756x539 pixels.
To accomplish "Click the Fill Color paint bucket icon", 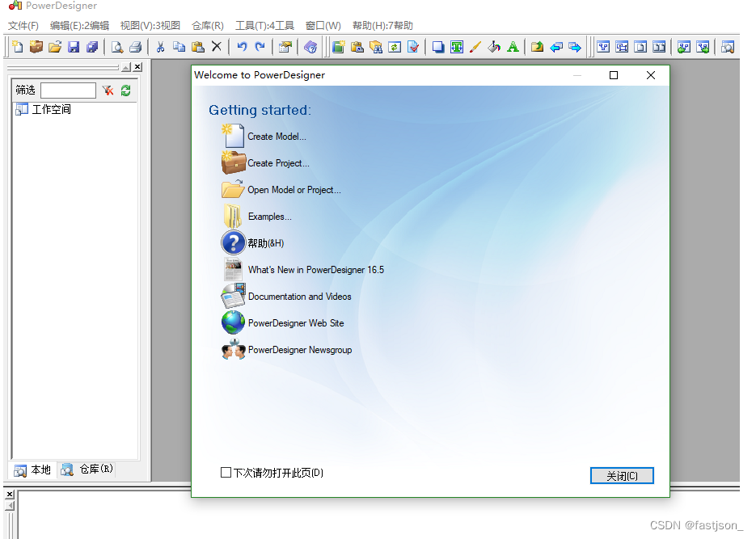I will pyautogui.click(x=494, y=47).
